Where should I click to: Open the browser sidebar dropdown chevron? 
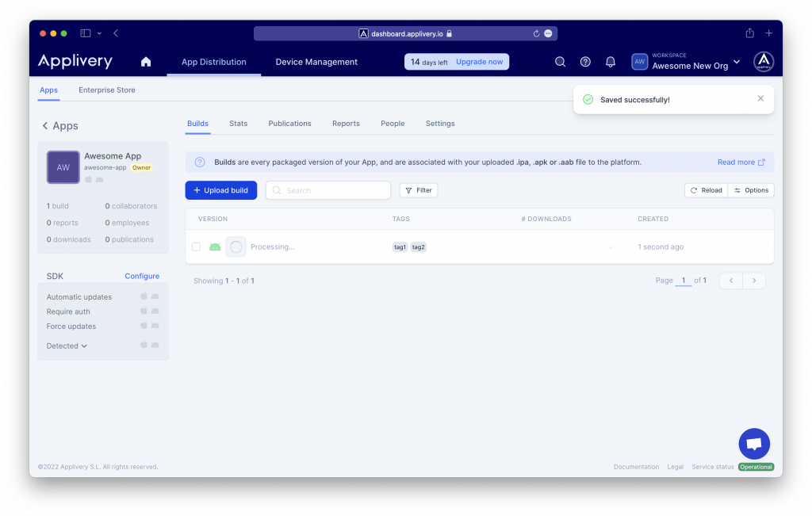click(99, 33)
